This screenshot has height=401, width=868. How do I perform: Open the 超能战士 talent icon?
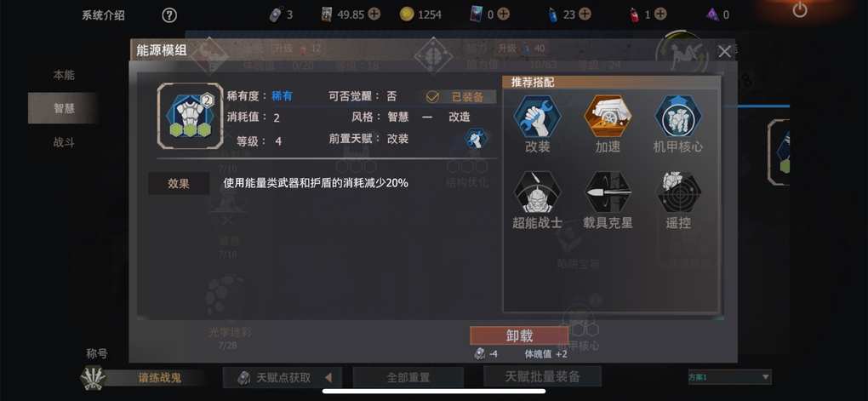point(537,192)
